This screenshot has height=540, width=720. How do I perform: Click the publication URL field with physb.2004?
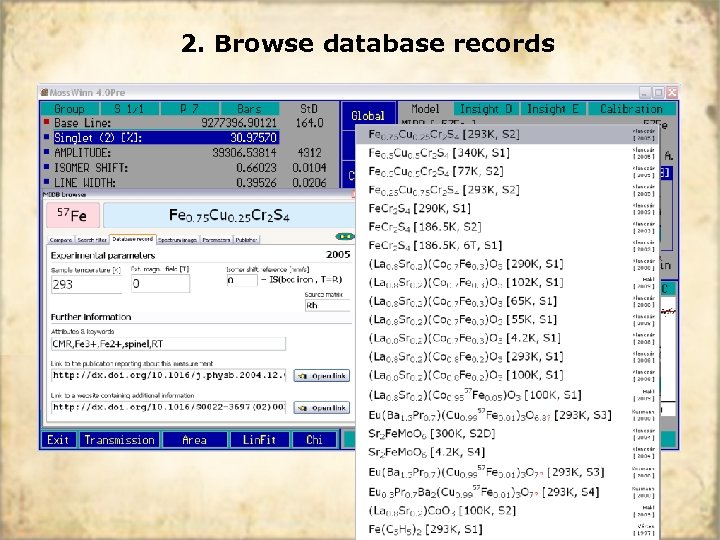[168, 376]
